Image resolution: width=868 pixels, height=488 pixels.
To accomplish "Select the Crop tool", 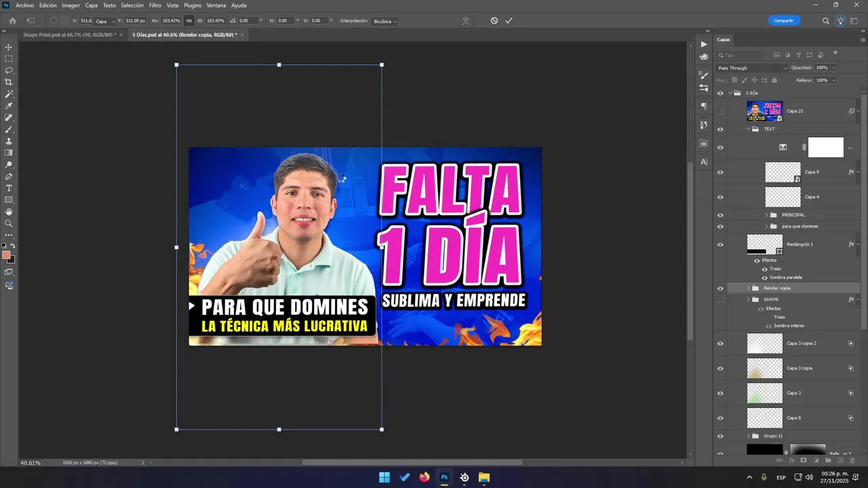I will click(9, 82).
